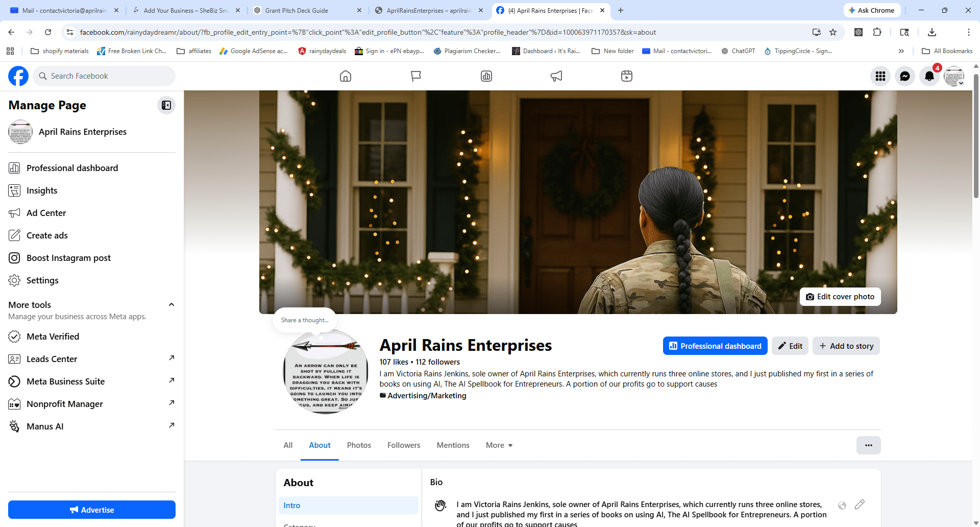Click the Search Facebook field
Viewport: 980px width, 527px height.
coord(105,76)
